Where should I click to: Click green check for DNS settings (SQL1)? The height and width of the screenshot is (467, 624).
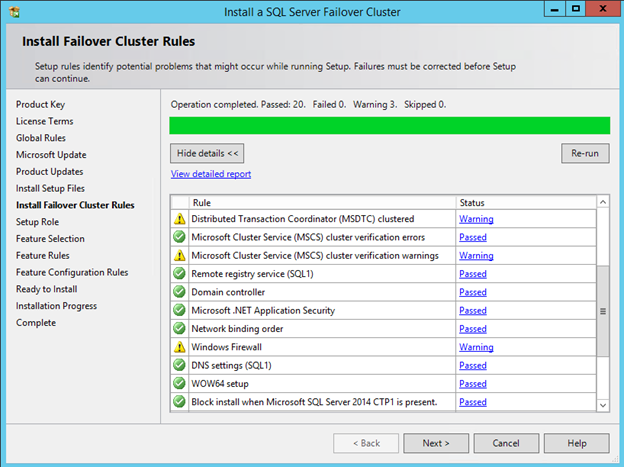[x=179, y=365]
